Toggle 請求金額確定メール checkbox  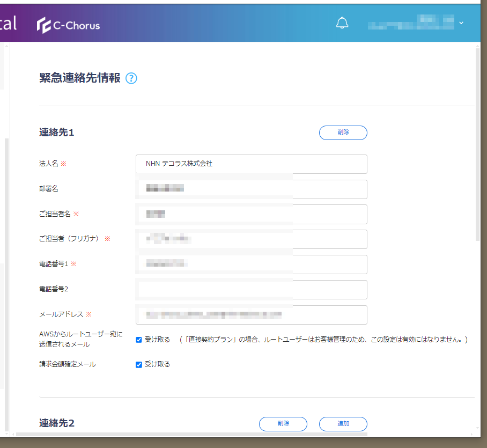pyautogui.click(x=139, y=365)
